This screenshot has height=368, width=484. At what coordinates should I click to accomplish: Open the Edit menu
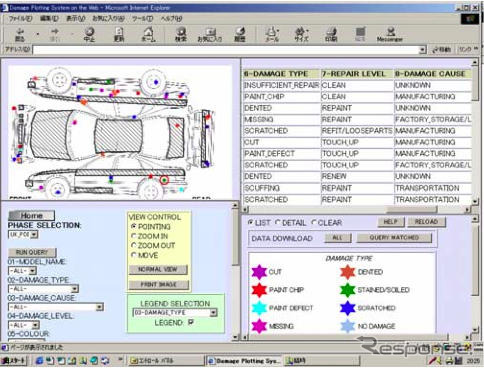pyautogui.click(x=49, y=19)
